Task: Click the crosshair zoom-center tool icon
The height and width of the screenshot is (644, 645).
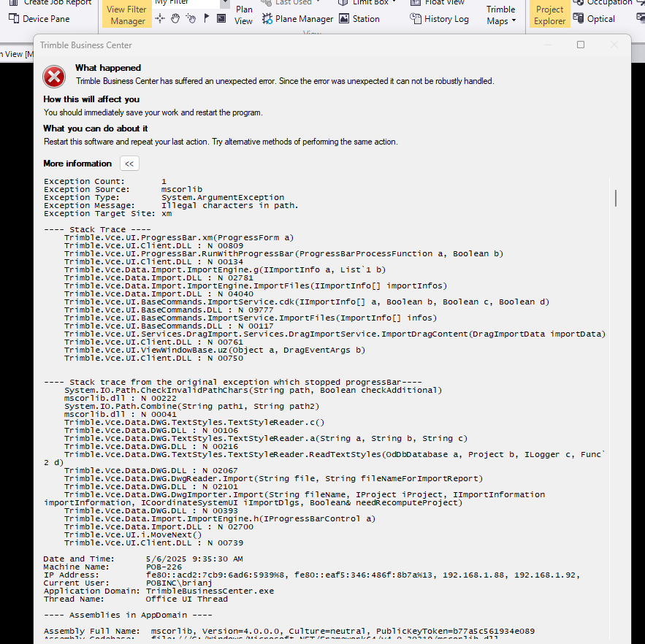Action: 160,18
